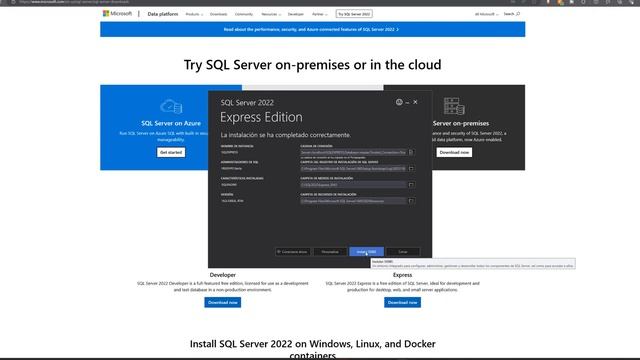Image resolution: width=640 pixels, height=360 pixels.
Task: Click the Microsoft logo in the header
Action: (117, 13)
